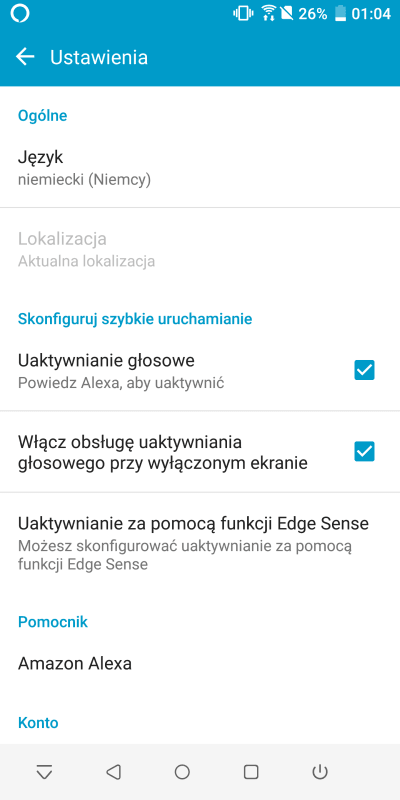The image size is (400, 800).
Task: Uncheck the Uaktywnianie głosowe checkbox
Action: pos(364,370)
